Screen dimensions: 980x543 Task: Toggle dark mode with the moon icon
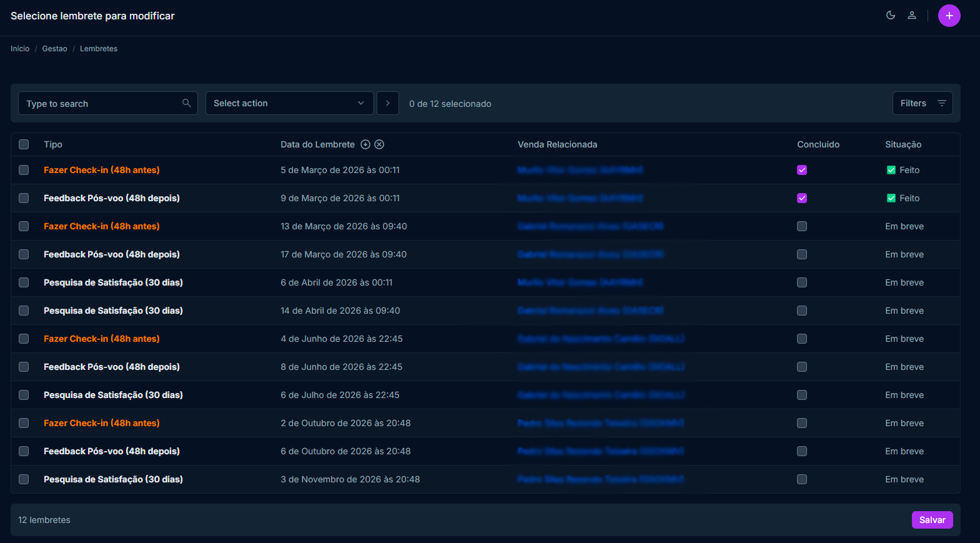click(891, 16)
